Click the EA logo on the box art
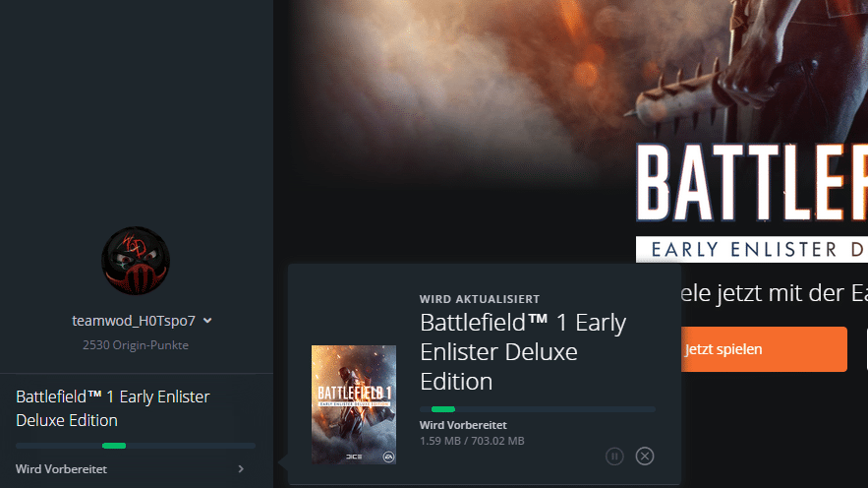The image size is (868, 488). coord(388,457)
